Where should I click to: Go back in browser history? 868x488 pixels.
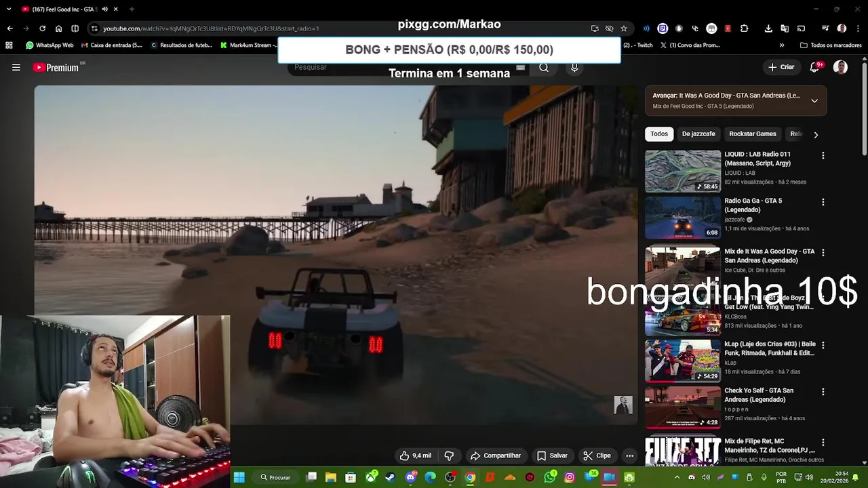coord(9,28)
